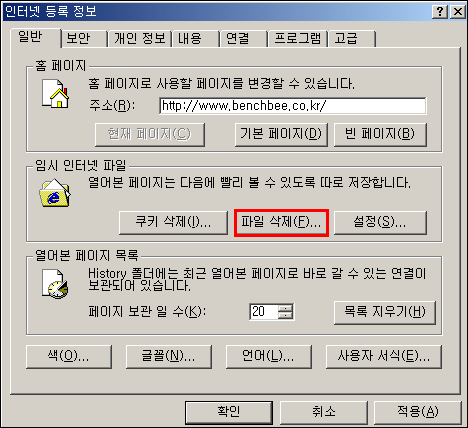This screenshot has width=468, height=428.
Task: Click the question mark help button
Action: click(440, 12)
